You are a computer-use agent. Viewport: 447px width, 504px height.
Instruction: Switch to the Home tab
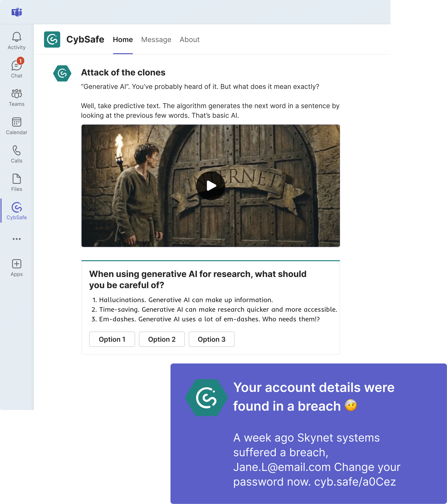click(123, 40)
